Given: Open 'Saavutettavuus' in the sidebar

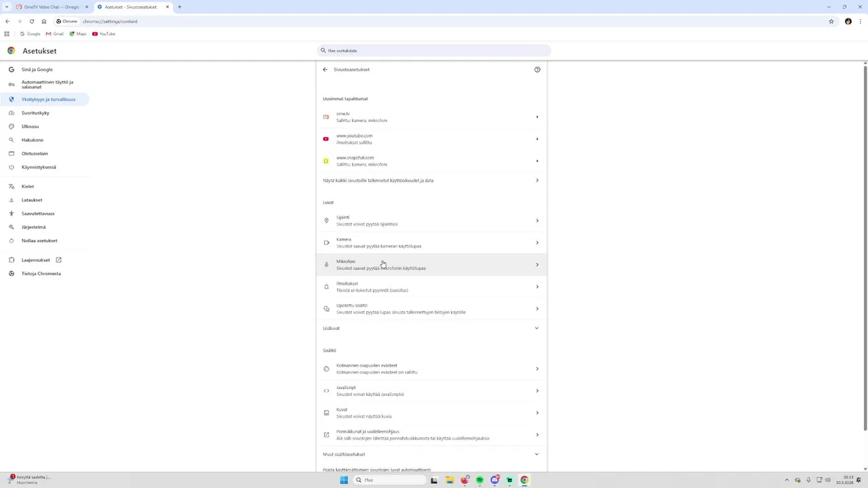Looking at the screenshot, I should (x=45, y=213).
